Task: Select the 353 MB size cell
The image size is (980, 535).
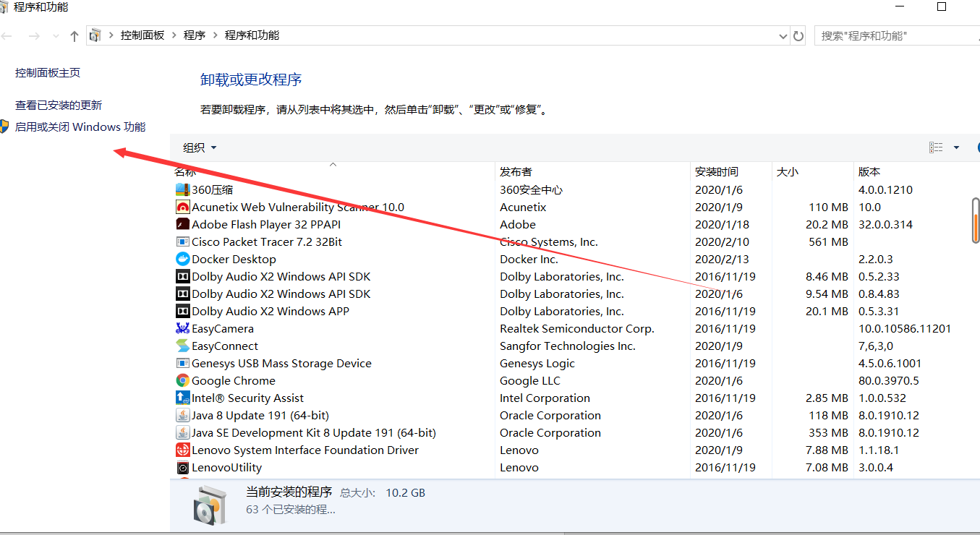Action: point(829,432)
